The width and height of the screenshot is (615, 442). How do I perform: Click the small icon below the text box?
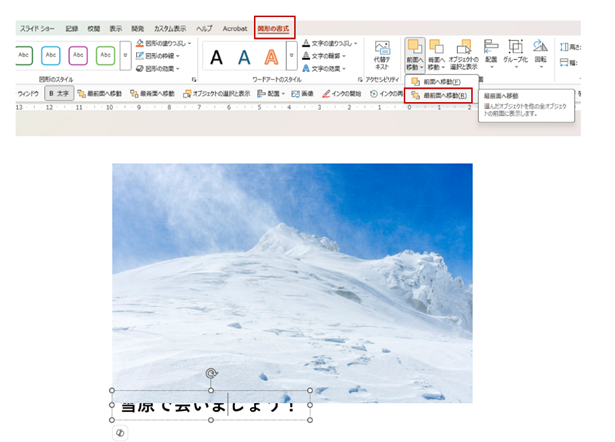point(120,433)
